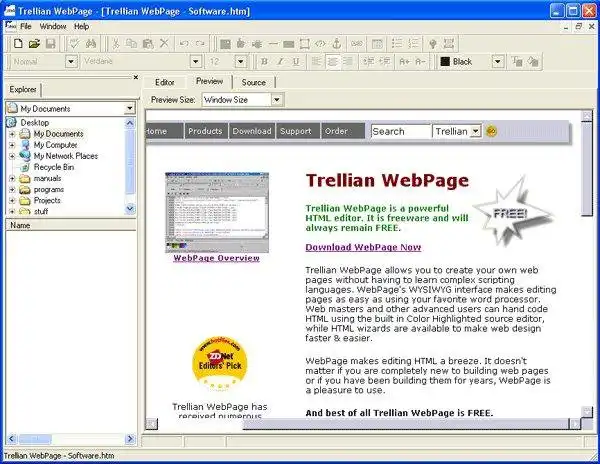
Task: Click the Copy icon
Action: coord(131,44)
